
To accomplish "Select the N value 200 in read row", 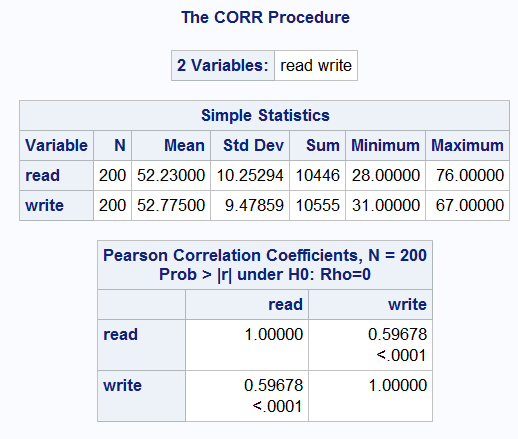I will pyautogui.click(x=112, y=175).
